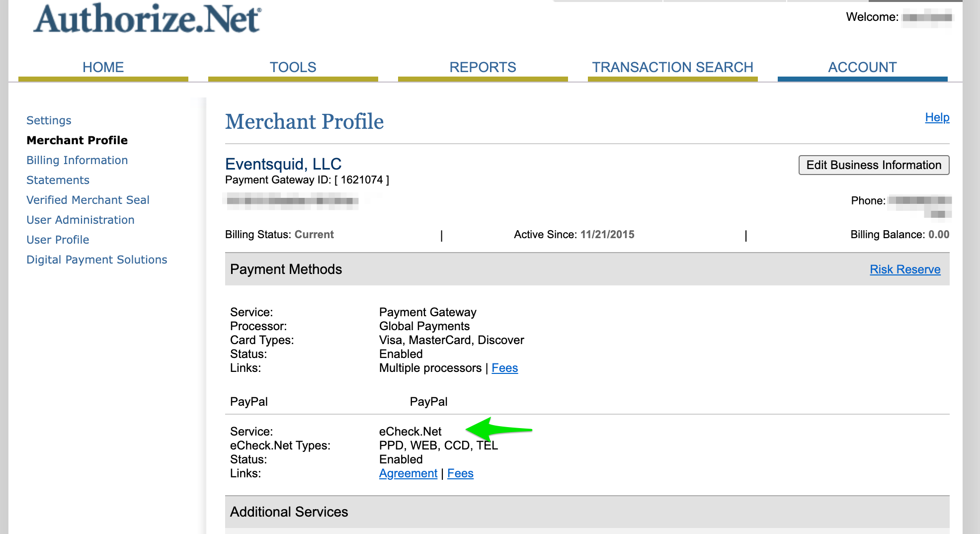Click Edit Business Information button
This screenshot has height=534, width=980.
click(874, 165)
